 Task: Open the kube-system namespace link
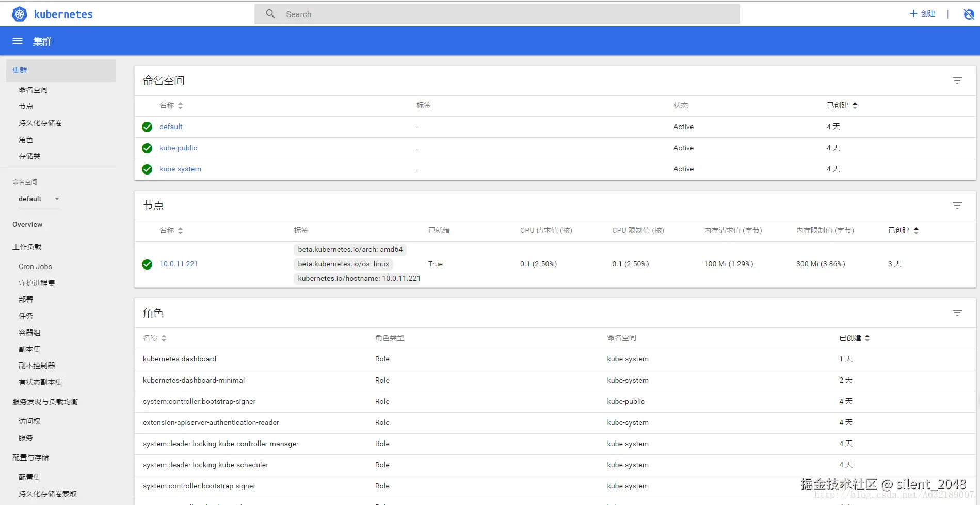pyautogui.click(x=180, y=169)
